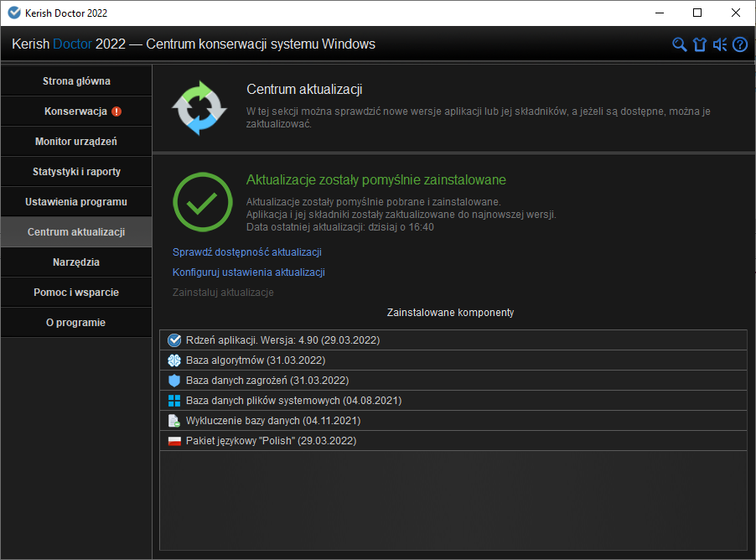Select row 'Baza algorytmów (31.03.2022)'
Viewport: 756px width, 560px height.
pyautogui.click(x=453, y=360)
